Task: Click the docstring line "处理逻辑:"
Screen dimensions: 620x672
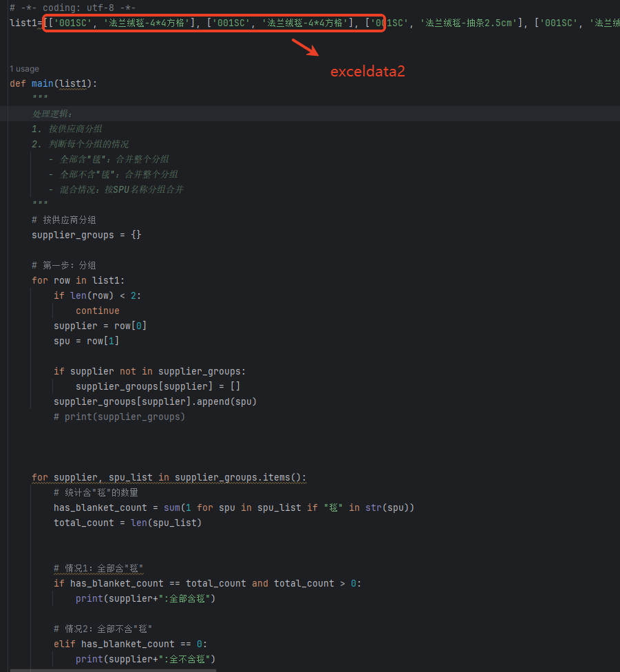Action: pyautogui.click(x=52, y=114)
